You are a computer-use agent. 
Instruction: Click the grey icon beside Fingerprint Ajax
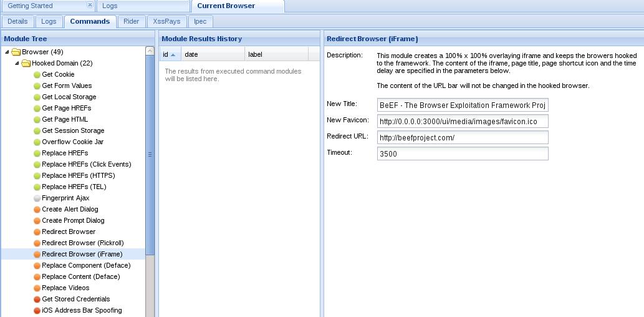[x=37, y=198]
